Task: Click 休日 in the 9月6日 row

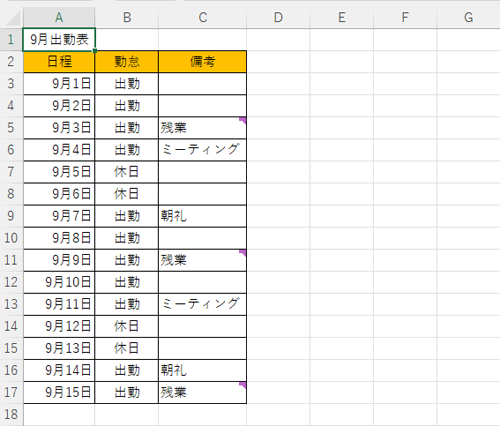Action: [127, 194]
